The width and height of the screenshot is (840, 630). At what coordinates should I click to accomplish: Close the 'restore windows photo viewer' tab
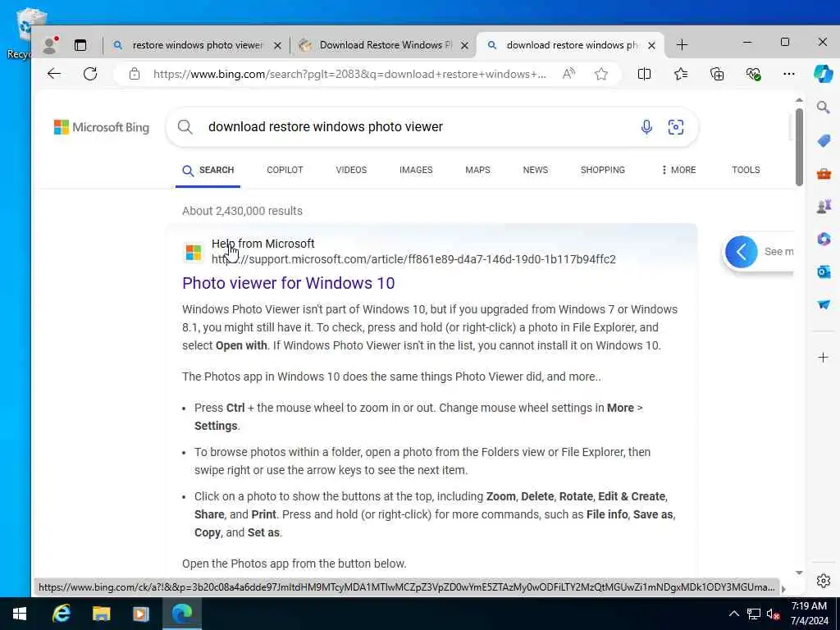277,46
